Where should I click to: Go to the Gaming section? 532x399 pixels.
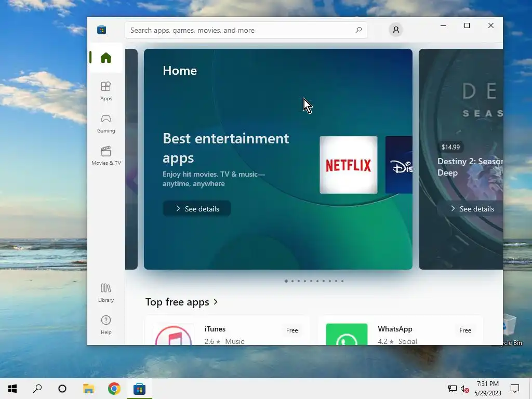106,124
